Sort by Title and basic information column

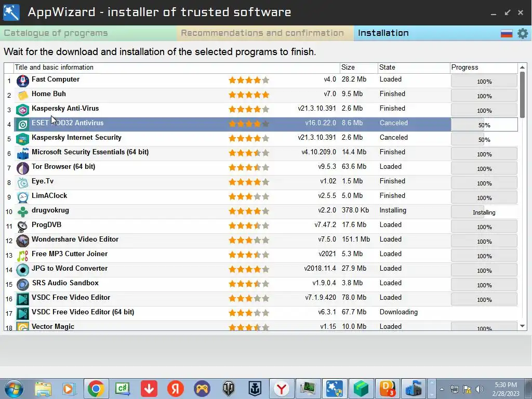click(x=177, y=68)
